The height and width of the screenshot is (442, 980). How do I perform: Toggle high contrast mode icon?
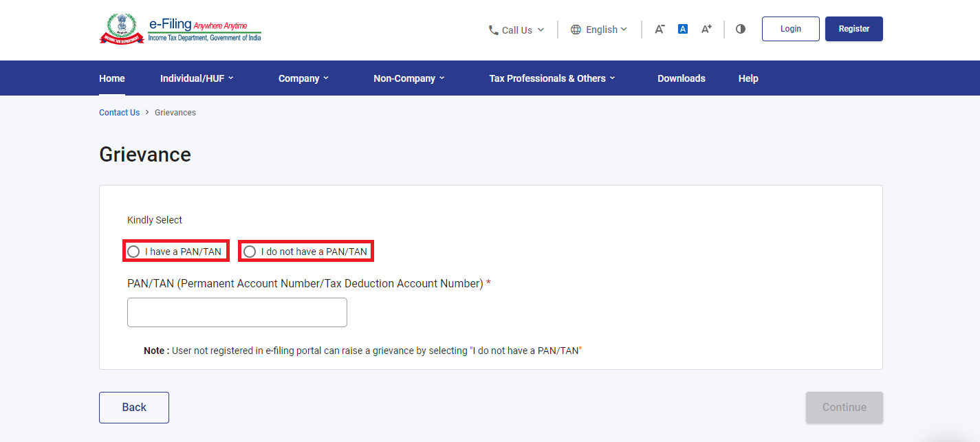click(x=741, y=29)
